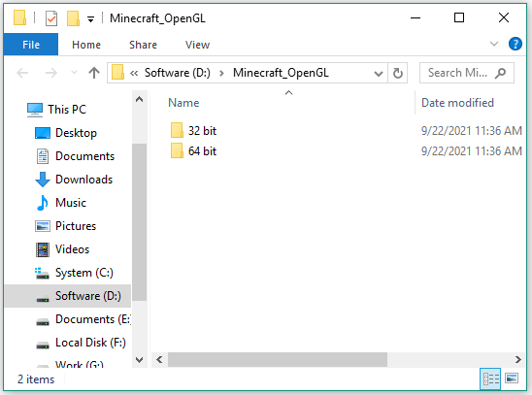Screen dimensions: 532x395
Task: Switch to the View ribbon tab
Action: [x=197, y=45]
